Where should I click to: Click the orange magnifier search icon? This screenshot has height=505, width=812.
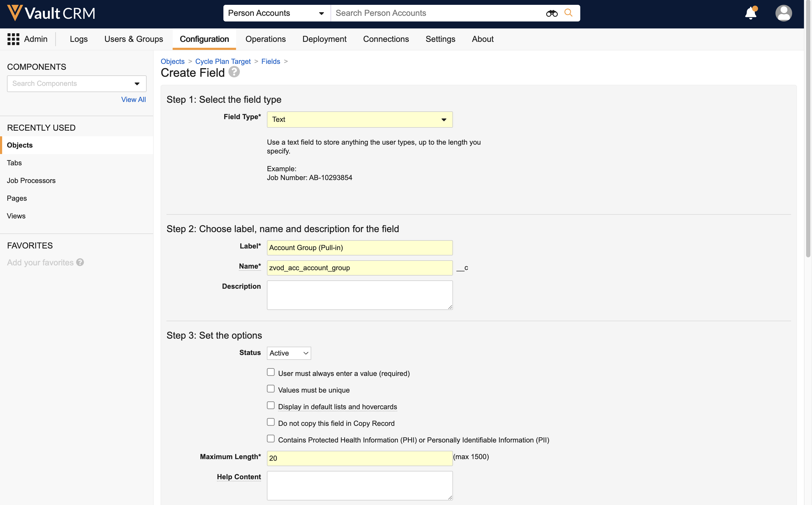tap(568, 13)
